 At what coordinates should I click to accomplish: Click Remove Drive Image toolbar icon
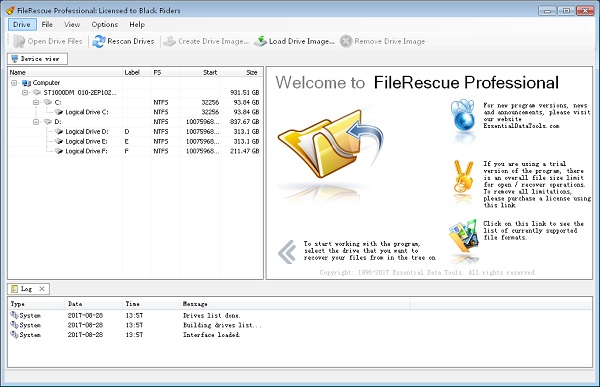point(346,41)
